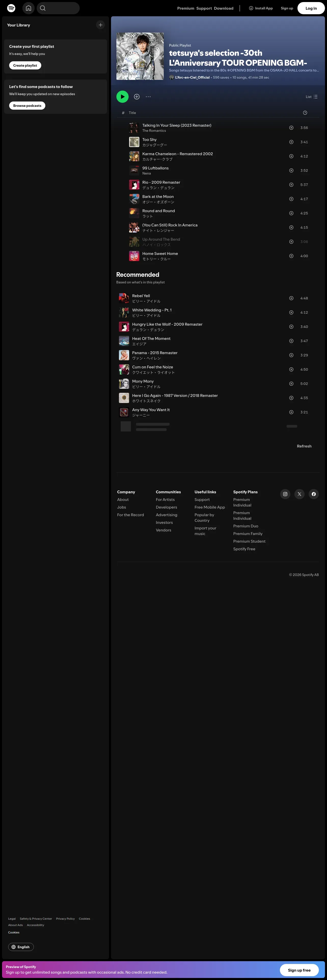Viewport: 327px width, 980px height.
Task: Click the search magnifier icon
Action: (x=43, y=8)
